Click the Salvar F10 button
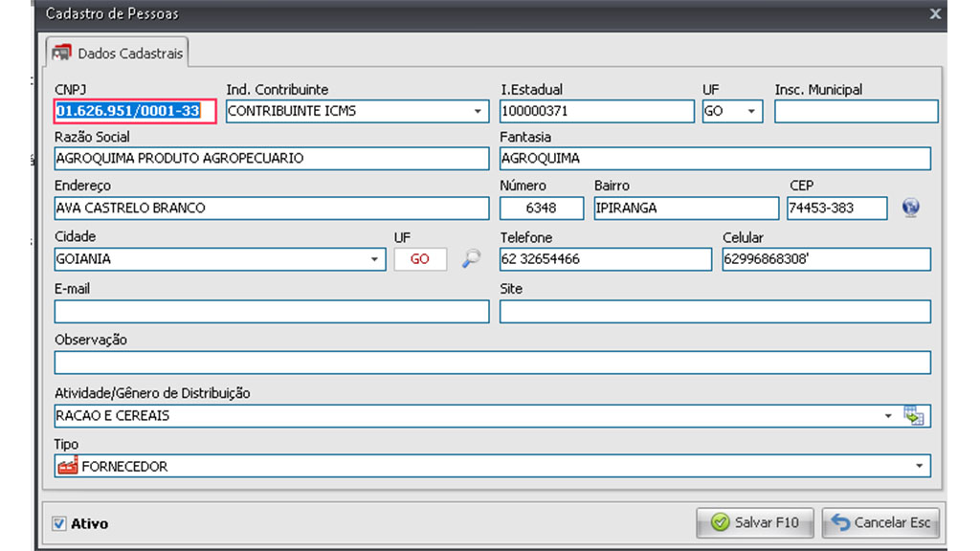This screenshot has height=551, width=980. [x=755, y=522]
